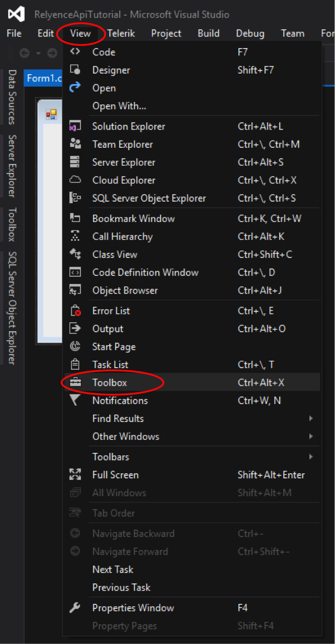Choose Code Definition Window entry
Screen dimensions: 335x644
tap(145, 272)
